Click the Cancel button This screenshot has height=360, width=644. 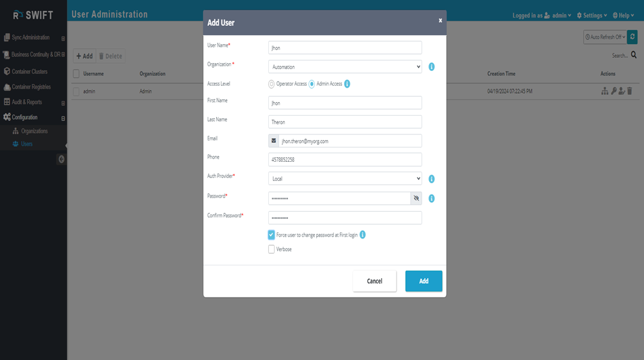(x=375, y=281)
